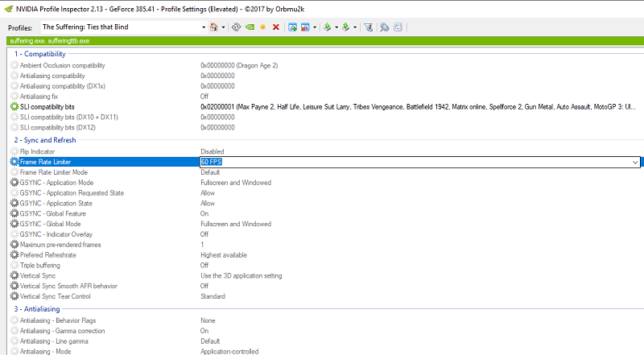The width and height of the screenshot is (644, 355).
Task: Select 'GSYNC - Application Requested State' setting
Action: point(72,192)
